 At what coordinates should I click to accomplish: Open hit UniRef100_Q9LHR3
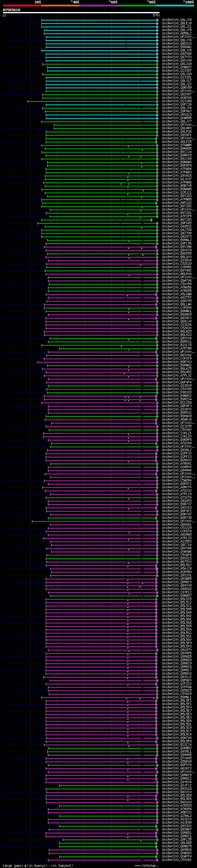176,128
